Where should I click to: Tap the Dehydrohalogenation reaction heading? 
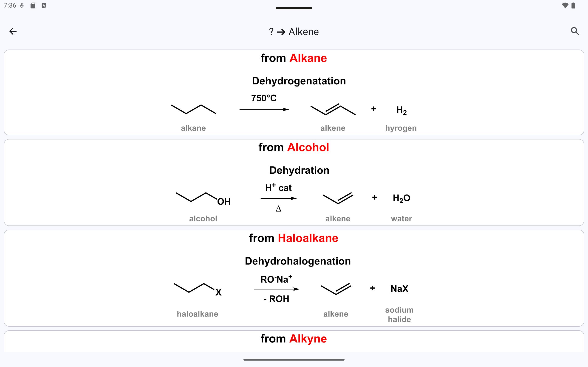tap(298, 261)
